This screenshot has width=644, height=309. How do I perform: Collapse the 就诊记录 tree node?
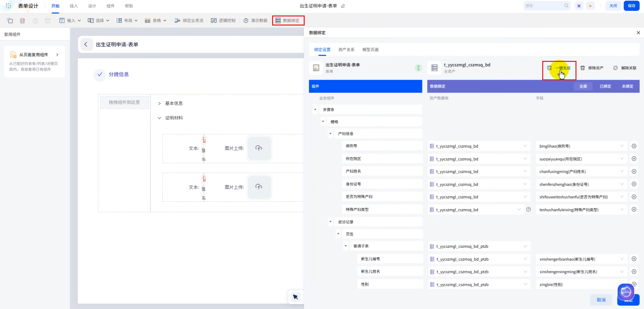click(x=331, y=222)
